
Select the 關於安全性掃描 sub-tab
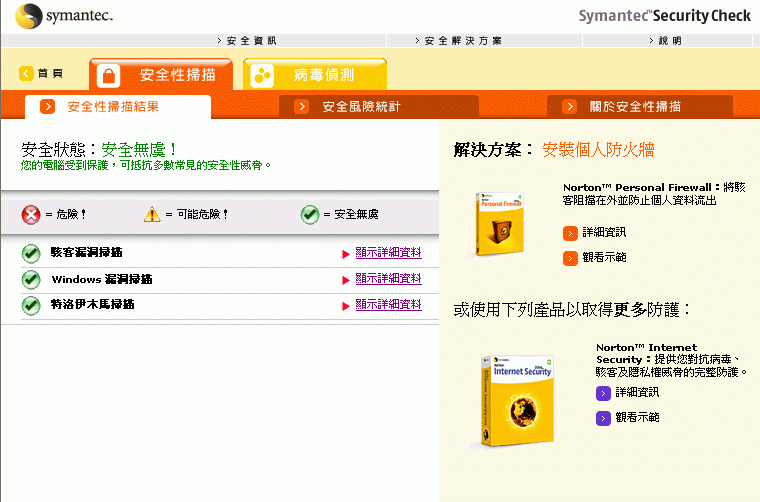[640, 107]
